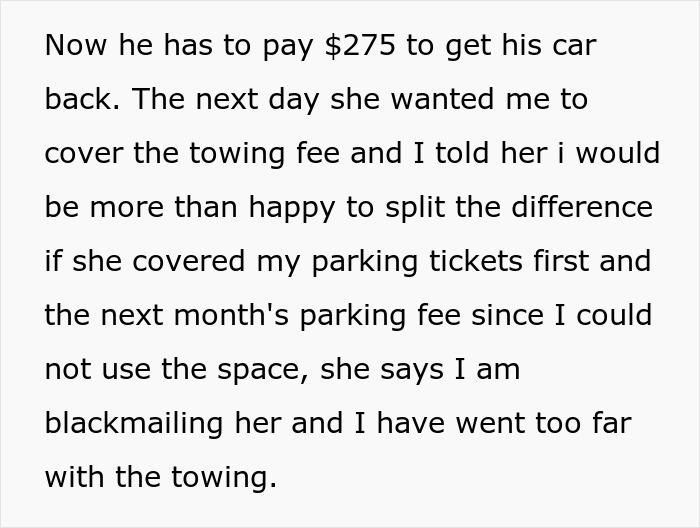Click the word "tickets"
Image resolution: width=700 pixels, height=528 pixels.
pos(481,262)
